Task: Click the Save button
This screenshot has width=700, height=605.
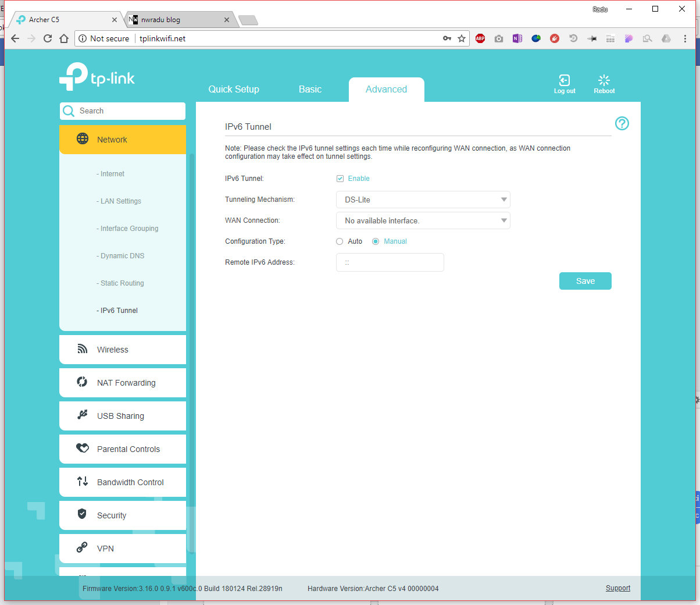Action: [x=585, y=281]
